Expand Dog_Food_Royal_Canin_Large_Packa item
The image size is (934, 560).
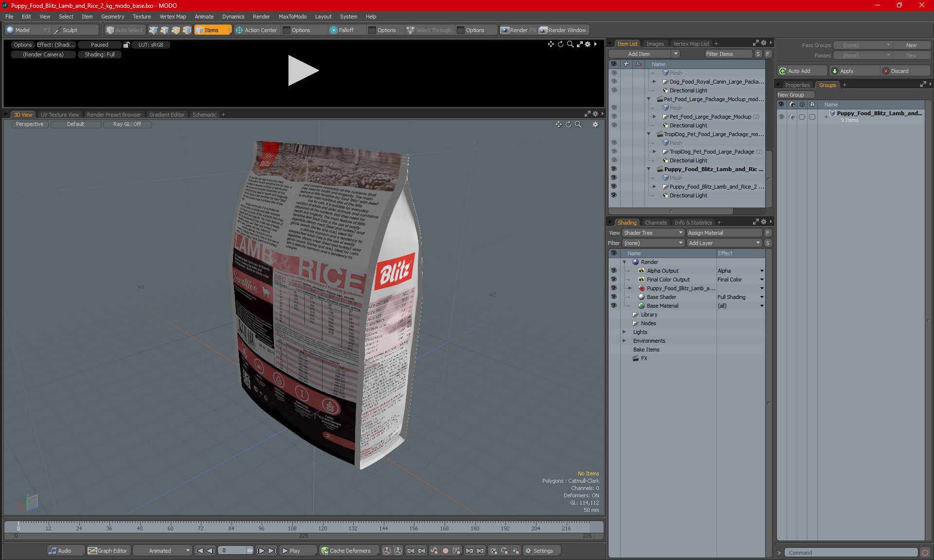(654, 82)
